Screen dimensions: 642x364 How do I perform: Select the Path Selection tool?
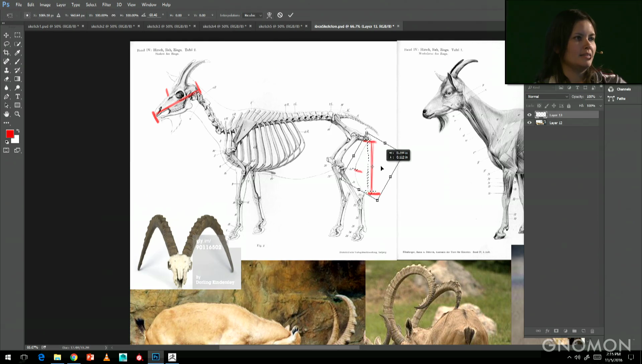coord(6,105)
